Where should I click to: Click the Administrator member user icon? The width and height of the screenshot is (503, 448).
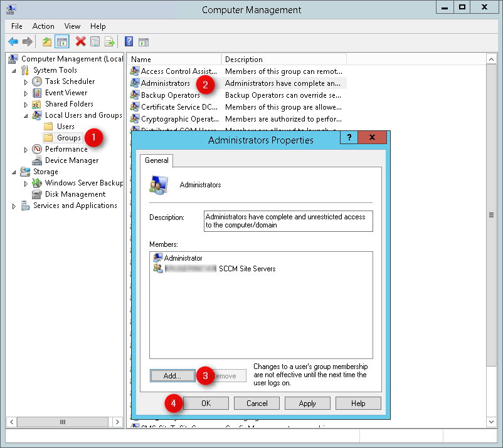click(x=158, y=258)
